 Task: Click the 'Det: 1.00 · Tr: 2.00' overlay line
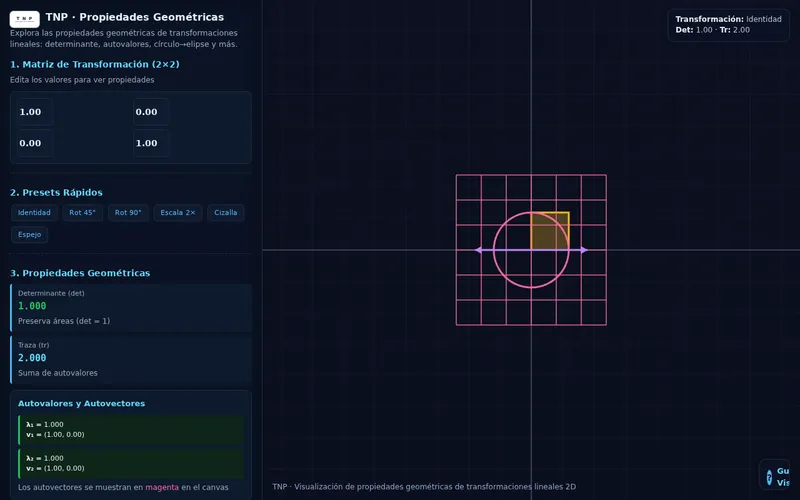713,30
